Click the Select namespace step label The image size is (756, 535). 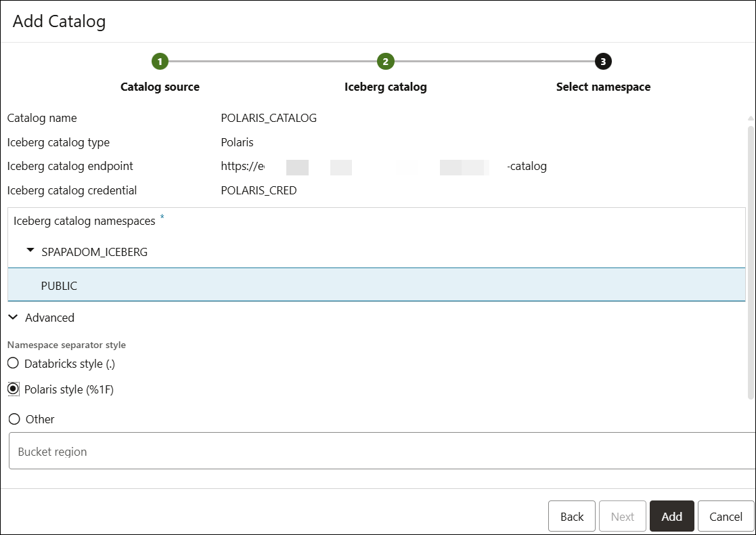pyautogui.click(x=603, y=87)
